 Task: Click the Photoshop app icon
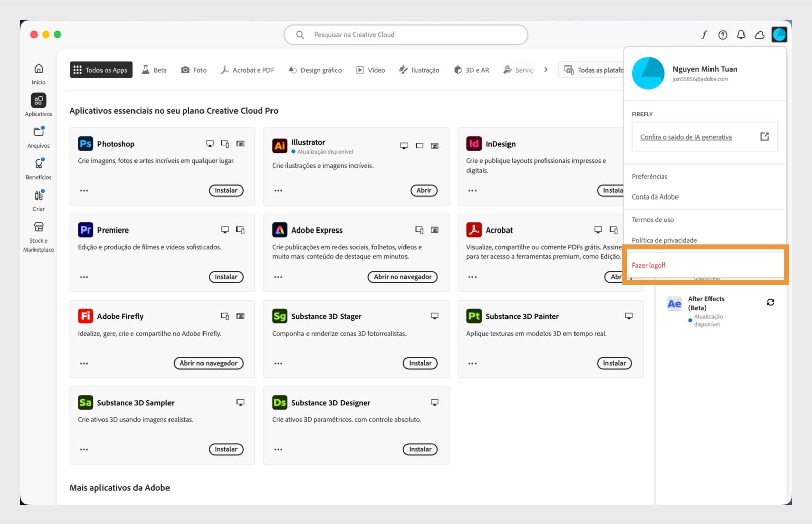click(x=85, y=144)
